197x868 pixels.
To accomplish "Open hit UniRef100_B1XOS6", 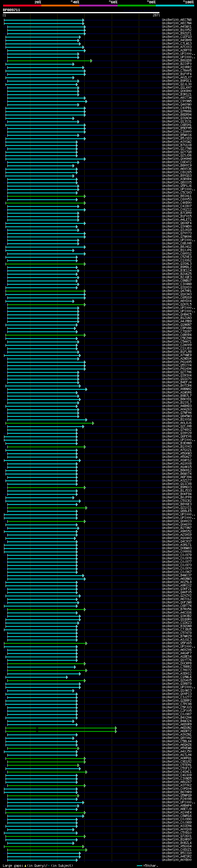I will pyautogui.click(x=177, y=419).
